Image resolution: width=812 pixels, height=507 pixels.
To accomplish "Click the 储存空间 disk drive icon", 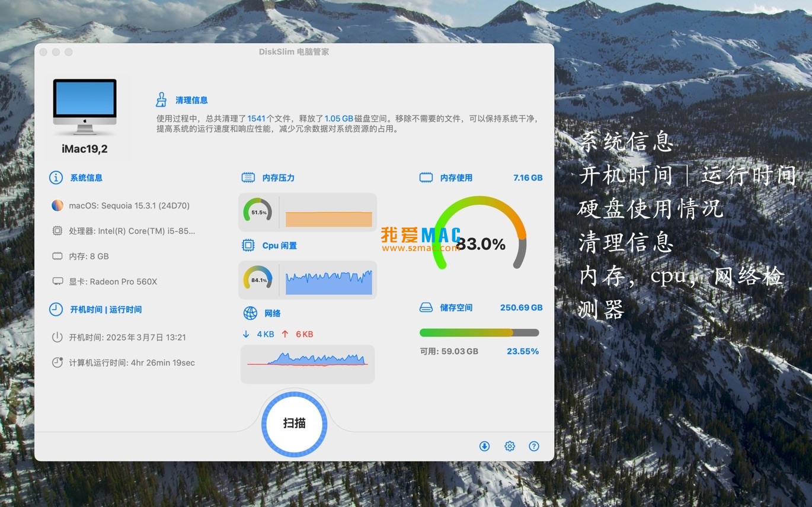I will (426, 308).
